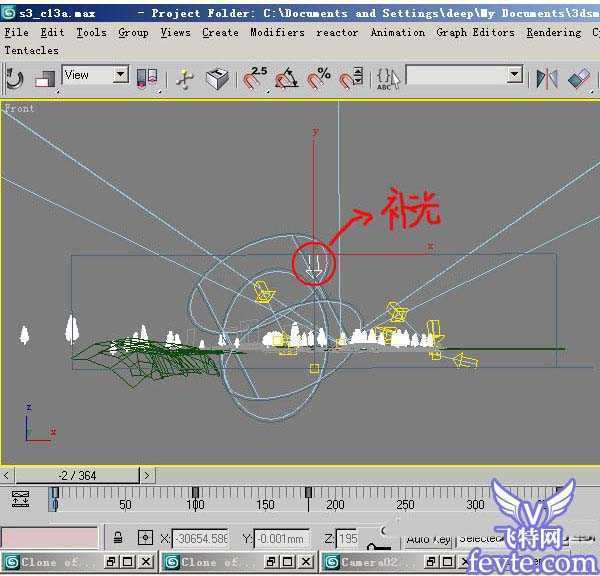The image size is (600, 576).
Task: Click the Z coordinate field
Action: coord(347,538)
